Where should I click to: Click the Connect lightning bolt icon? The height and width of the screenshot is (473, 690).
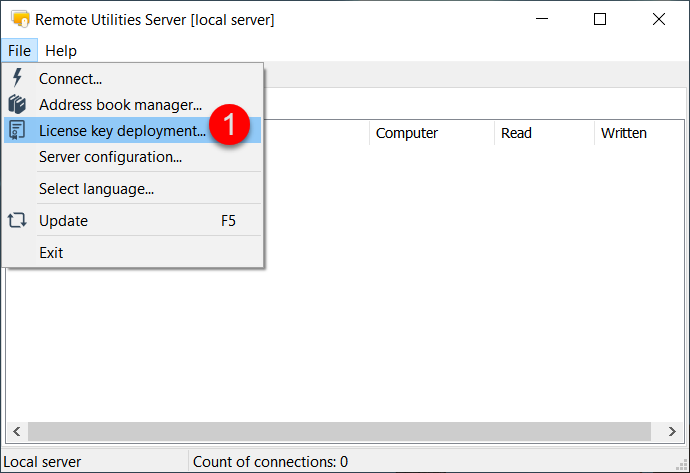point(17,78)
